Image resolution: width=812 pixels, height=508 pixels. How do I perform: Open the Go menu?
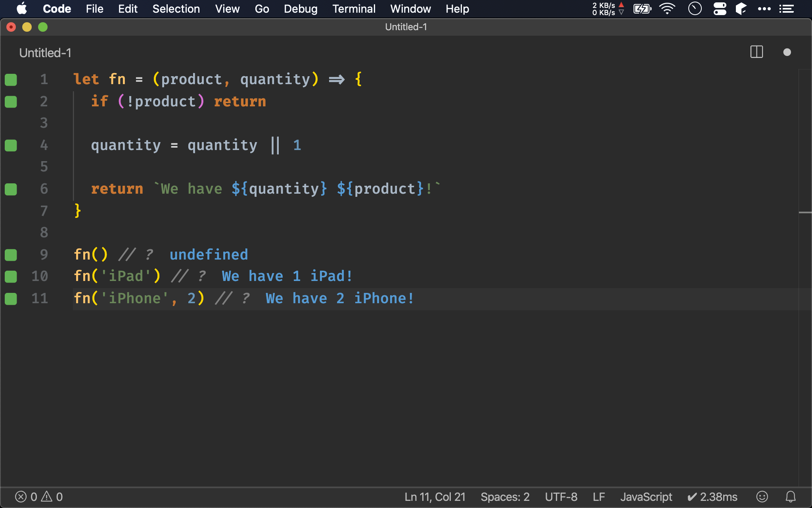coord(262,9)
